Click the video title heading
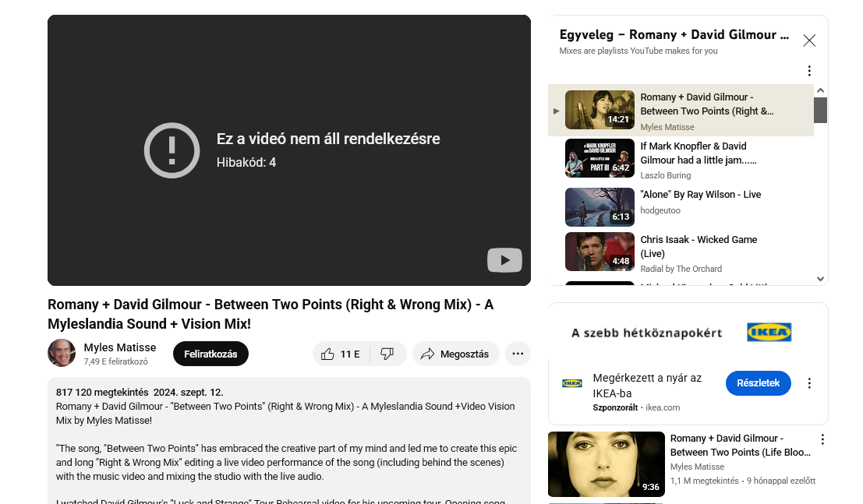 pos(271,314)
